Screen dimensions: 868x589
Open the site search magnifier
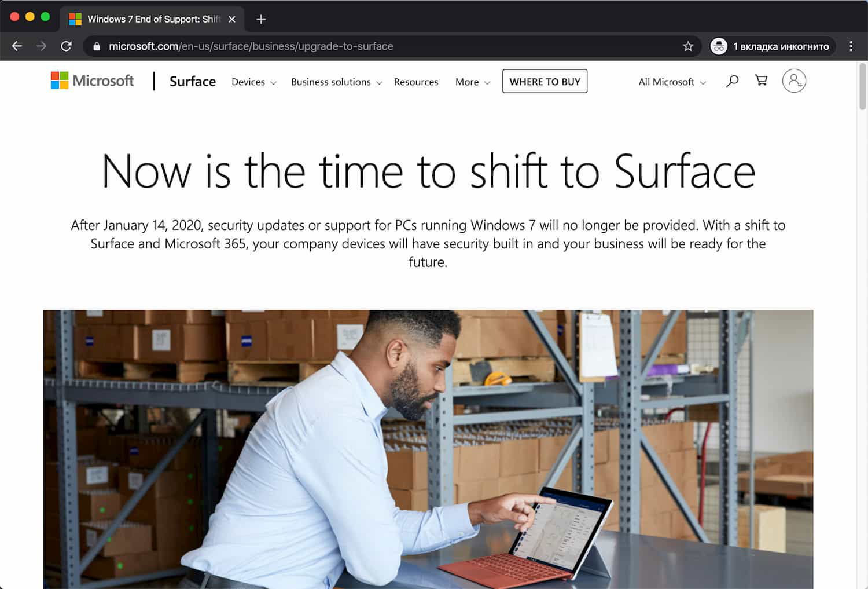(x=732, y=81)
